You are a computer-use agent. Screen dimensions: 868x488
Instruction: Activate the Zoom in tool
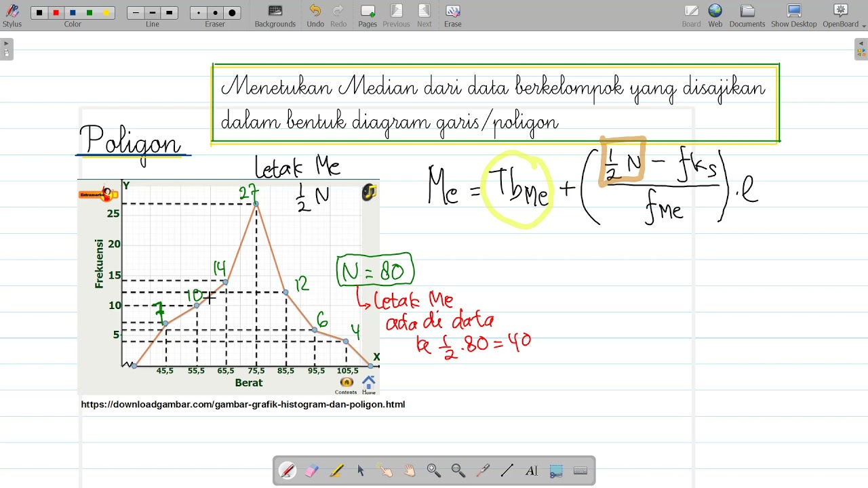point(434,470)
